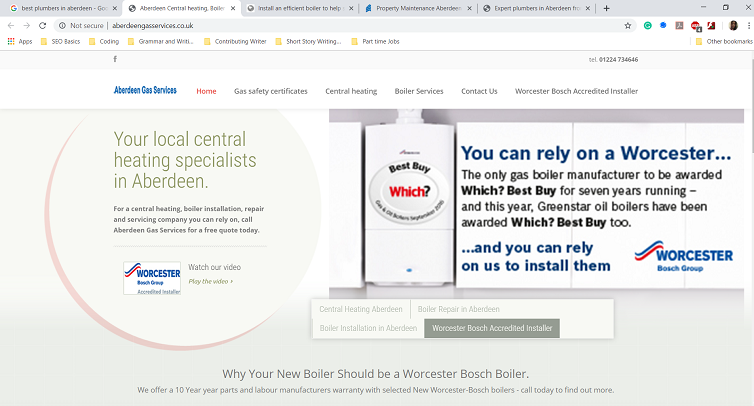Click the Worcester Accredited Installer video thumbnail

click(x=152, y=278)
